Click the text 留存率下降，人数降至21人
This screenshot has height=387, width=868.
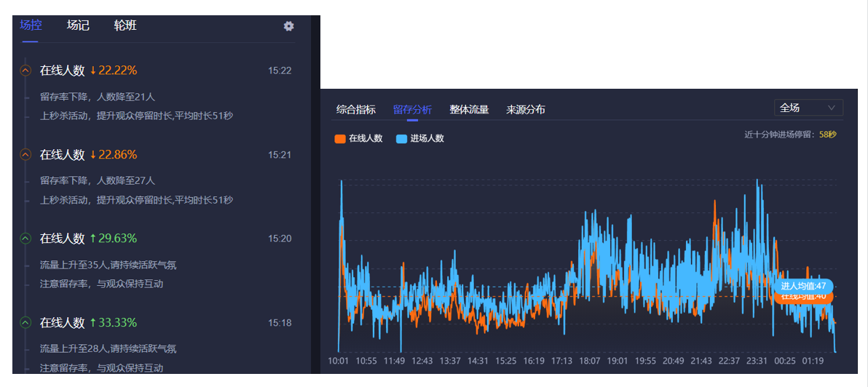click(98, 97)
